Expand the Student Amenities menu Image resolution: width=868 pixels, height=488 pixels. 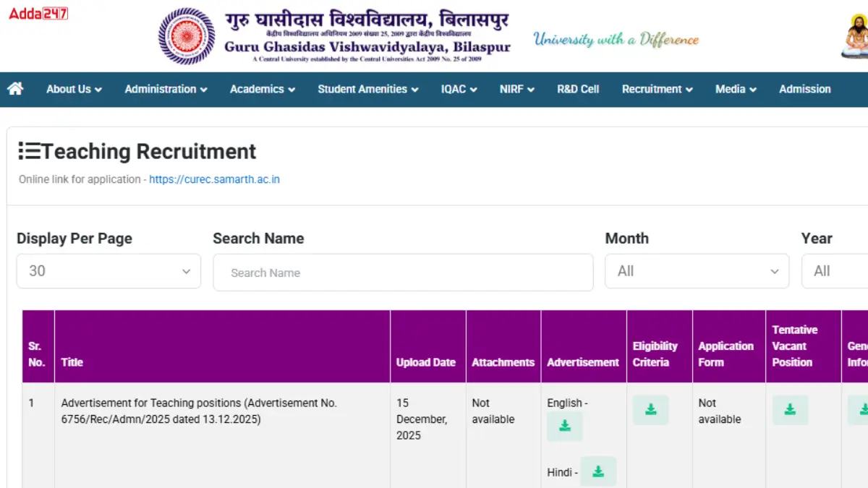tap(367, 89)
